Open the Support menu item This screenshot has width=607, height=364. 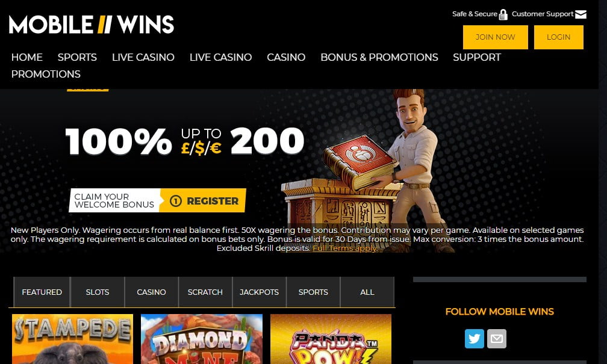click(476, 57)
